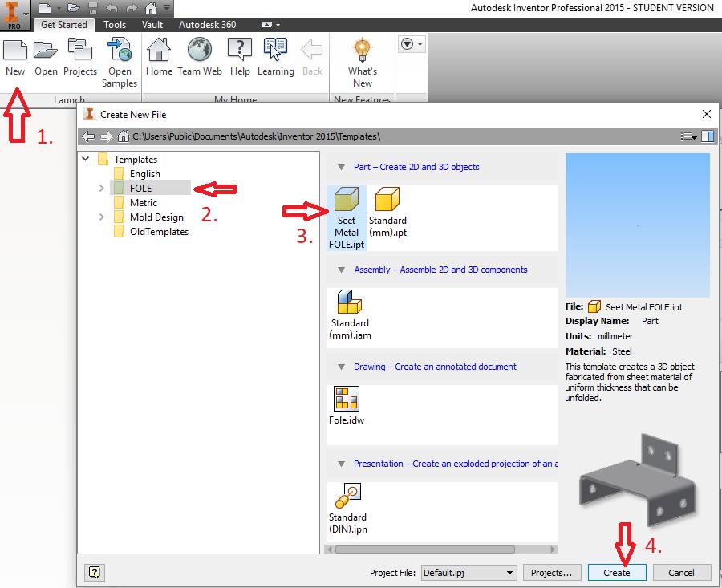722x588 pixels.
Task: Click the Projects... button
Action: [x=551, y=572]
